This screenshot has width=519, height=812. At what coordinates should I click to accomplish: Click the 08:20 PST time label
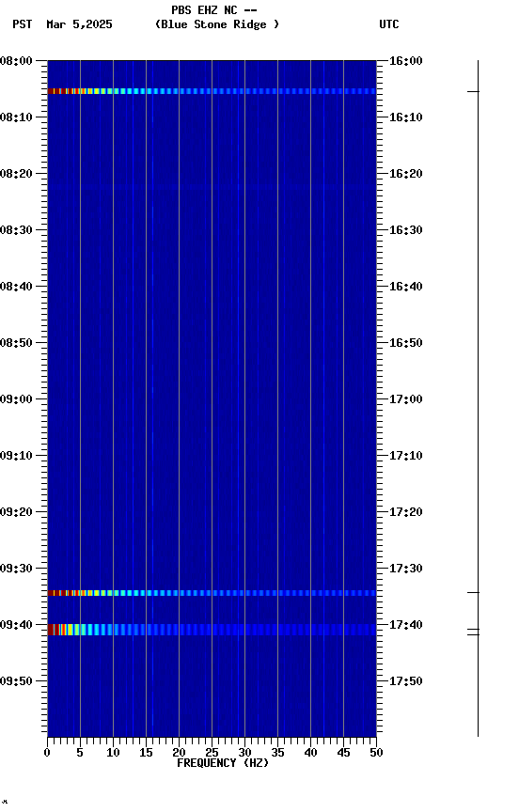click(16, 174)
